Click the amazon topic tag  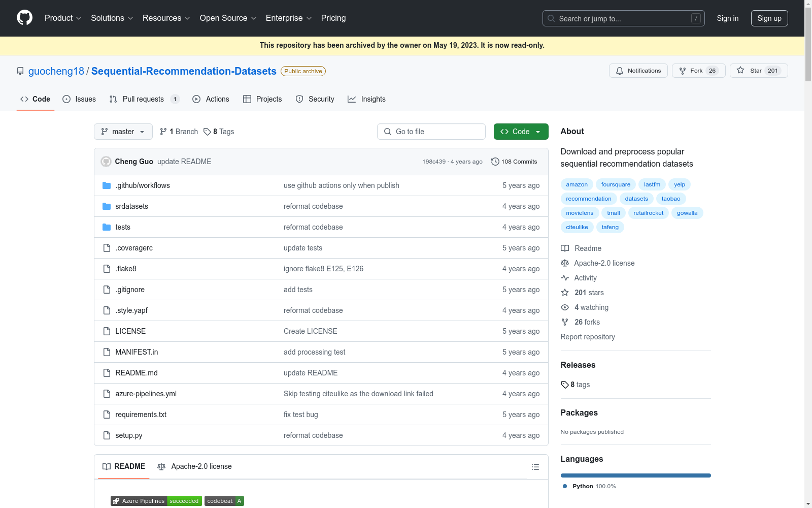pyautogui.click(x=577, y=184)
